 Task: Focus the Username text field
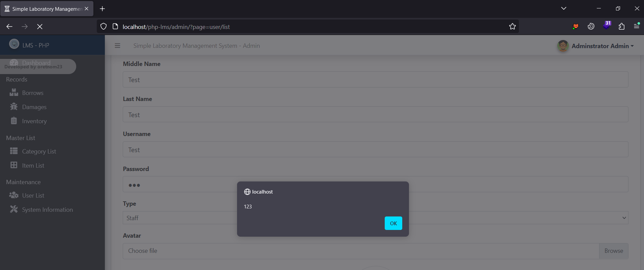tap(375, 149)
